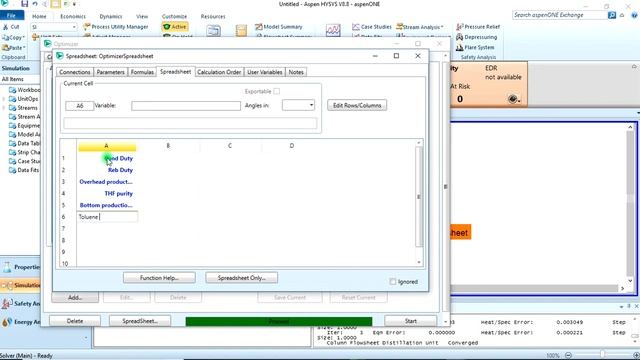
Task: Open the Workbook ribbon icon
Action: coord(213,31)
